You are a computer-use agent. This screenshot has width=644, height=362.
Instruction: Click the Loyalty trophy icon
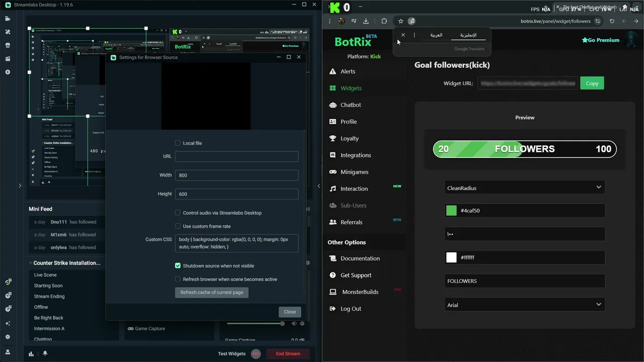(x=333, y=138)
